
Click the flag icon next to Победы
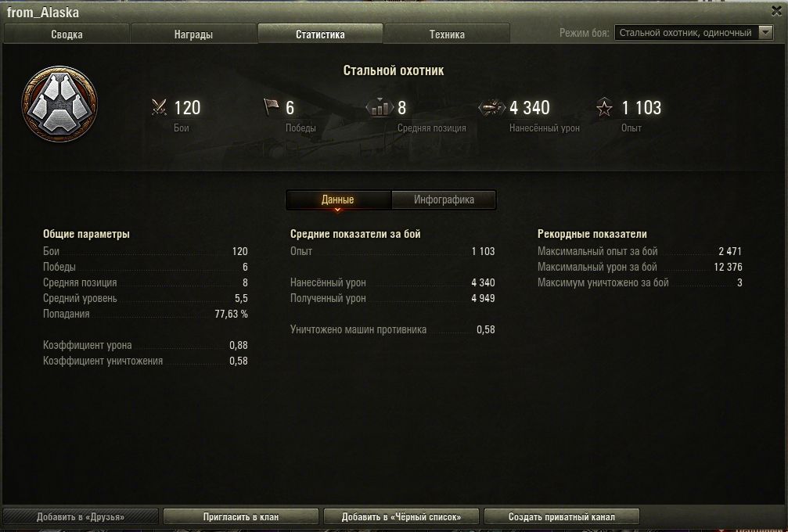tap(272, 106)
